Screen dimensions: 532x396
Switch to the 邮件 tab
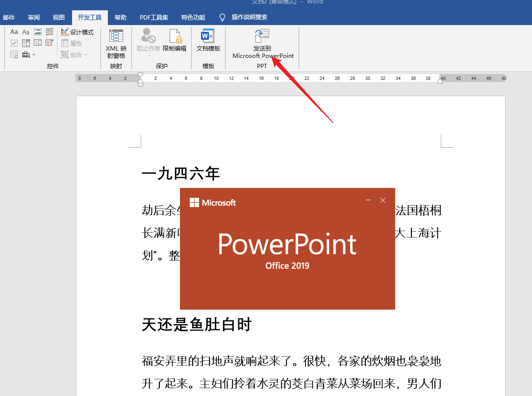click(9, 17)
